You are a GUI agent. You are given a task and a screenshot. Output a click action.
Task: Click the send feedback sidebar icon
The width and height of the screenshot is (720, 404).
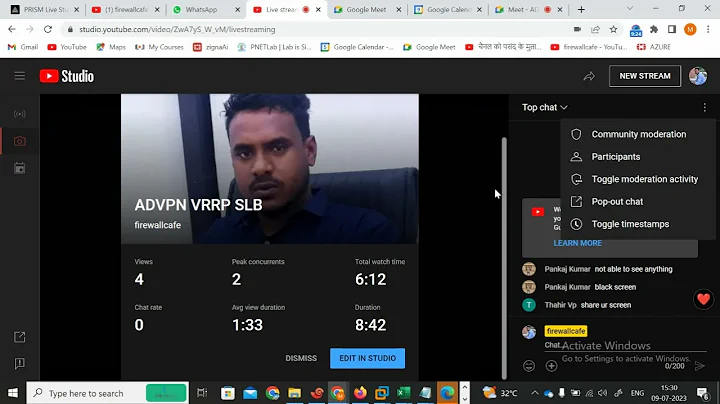[19, 364]
